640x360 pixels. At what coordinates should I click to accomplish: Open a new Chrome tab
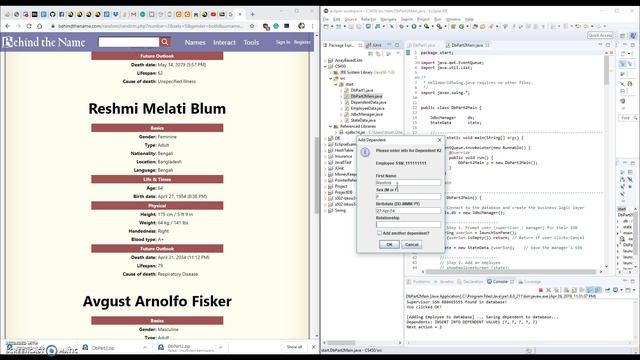(253, 14)
